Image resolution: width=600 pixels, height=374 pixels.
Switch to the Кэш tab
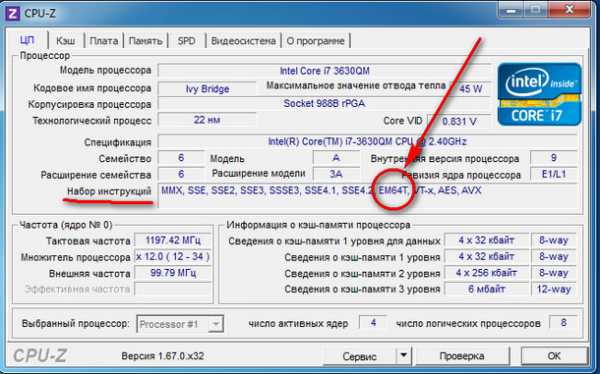pos(66,41)
